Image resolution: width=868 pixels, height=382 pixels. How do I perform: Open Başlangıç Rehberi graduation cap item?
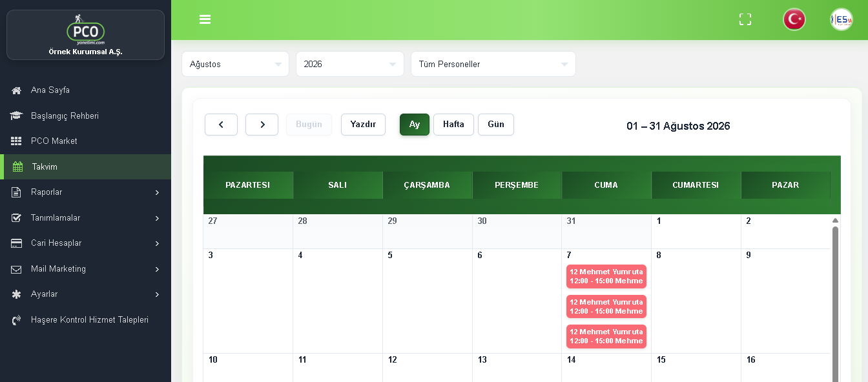pyautogui.click(x=17, y=116)
